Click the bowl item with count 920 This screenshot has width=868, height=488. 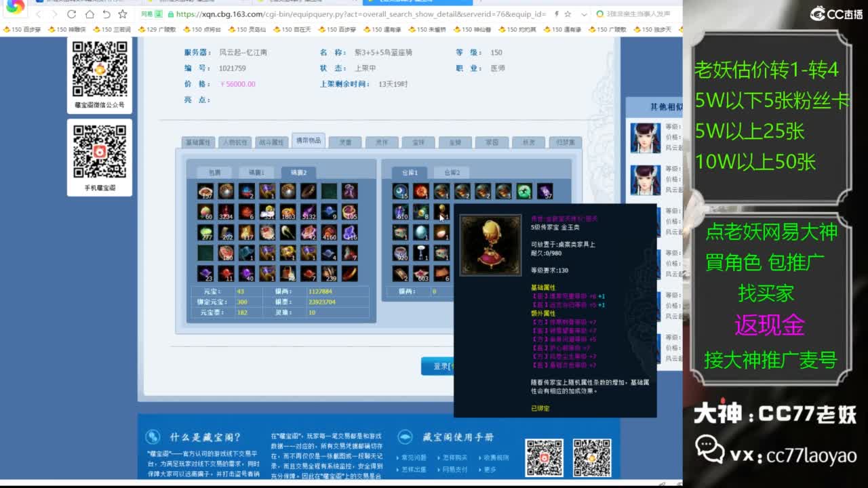point(401,253)
